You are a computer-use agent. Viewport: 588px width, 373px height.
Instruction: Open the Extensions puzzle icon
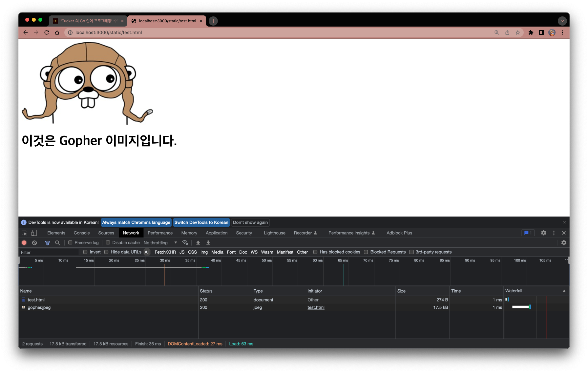click(x=531, y=32)
